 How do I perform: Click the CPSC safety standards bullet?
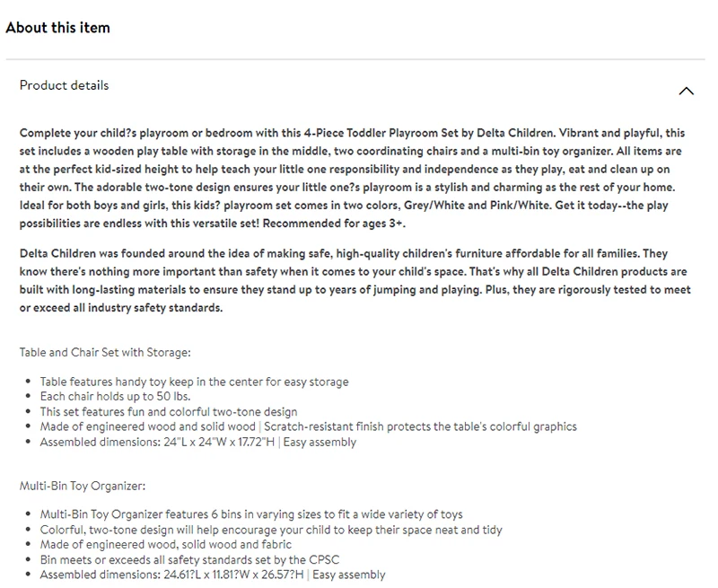189,559
